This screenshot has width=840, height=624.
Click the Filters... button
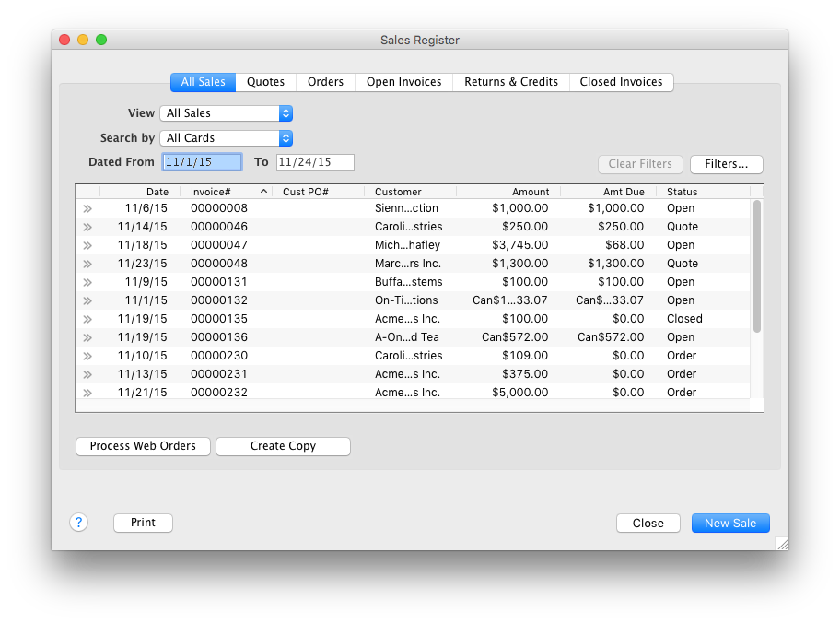(727, 164)
